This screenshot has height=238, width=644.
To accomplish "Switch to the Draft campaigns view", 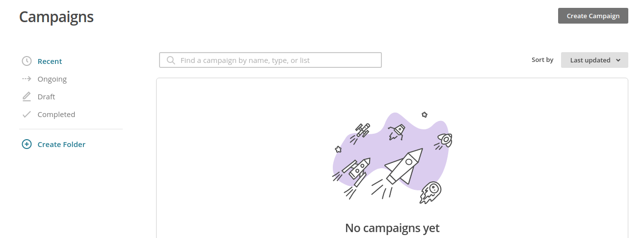I will pyautogui.click(x=46, y=97).
